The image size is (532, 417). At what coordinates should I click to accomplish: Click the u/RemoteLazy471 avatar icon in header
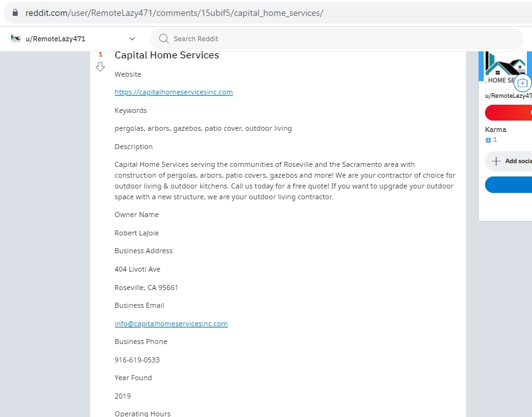(x=16, y=39)
